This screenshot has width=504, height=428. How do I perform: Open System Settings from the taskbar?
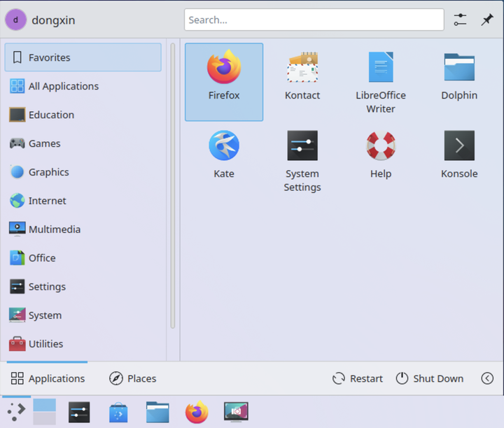79,412
